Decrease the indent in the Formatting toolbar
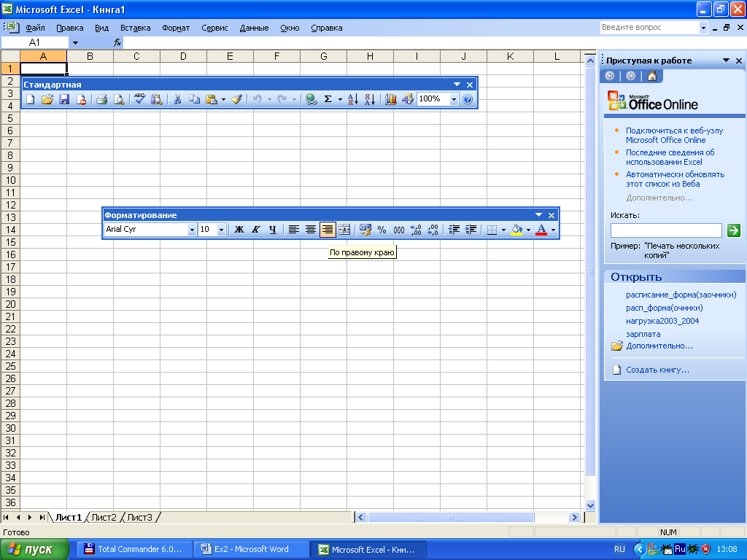This screenshot has height=560, width=747. 454,230
